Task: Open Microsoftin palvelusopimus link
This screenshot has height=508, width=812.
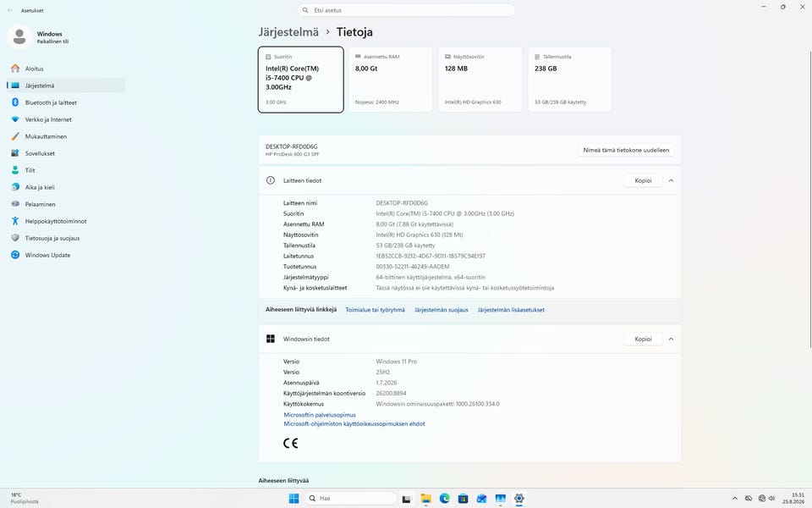Action: click(320, 415)
